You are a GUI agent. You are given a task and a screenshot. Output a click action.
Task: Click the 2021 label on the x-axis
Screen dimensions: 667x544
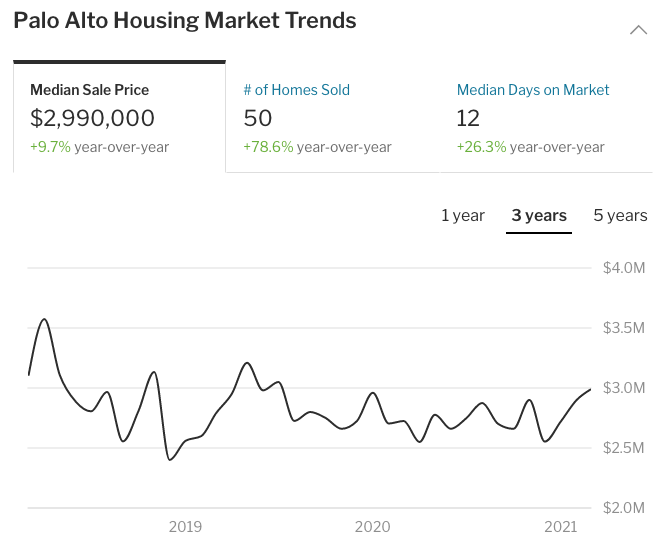tap(560, 527)
